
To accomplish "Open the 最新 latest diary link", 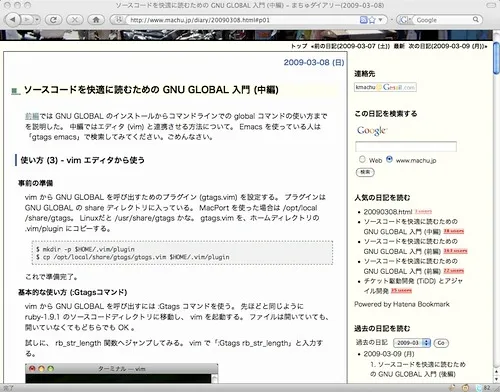I will point(399,46).
